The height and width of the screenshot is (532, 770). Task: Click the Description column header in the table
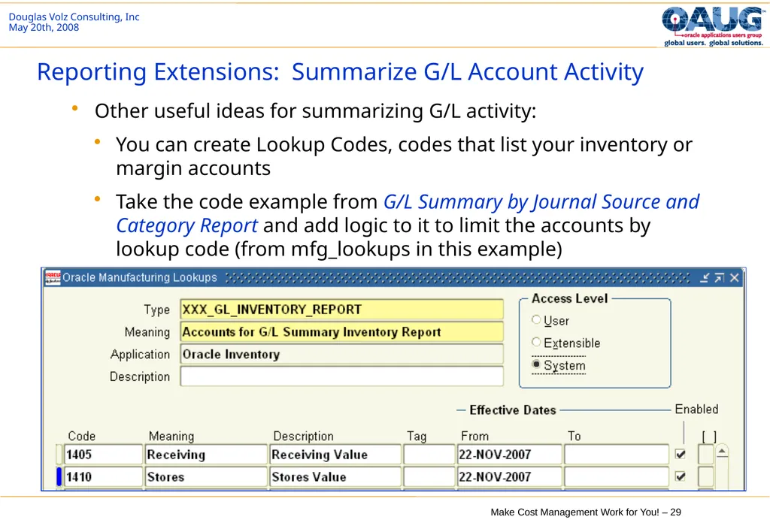tap(303, 436)
